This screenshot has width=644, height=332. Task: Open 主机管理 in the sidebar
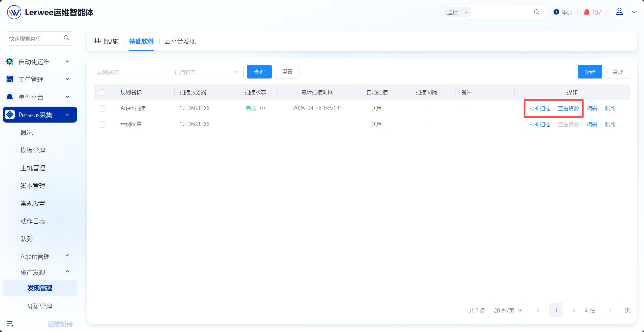(x=33, y=168)
